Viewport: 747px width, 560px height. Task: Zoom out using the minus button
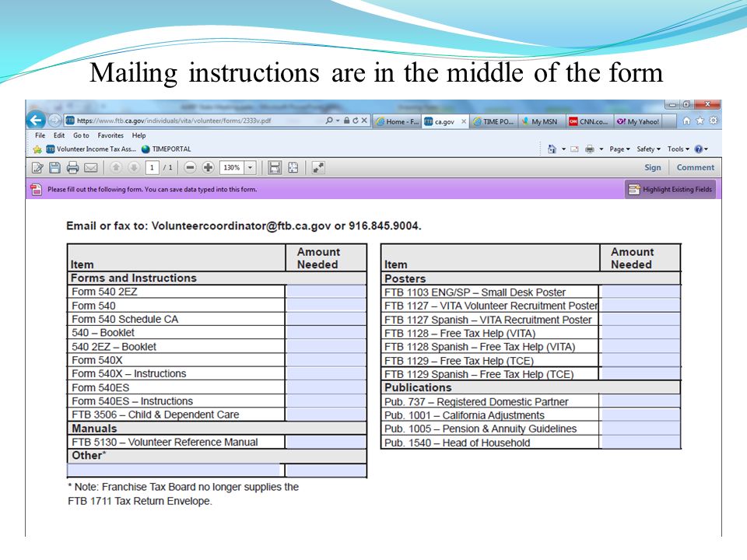pyautogui.click(x=190, y=168)
